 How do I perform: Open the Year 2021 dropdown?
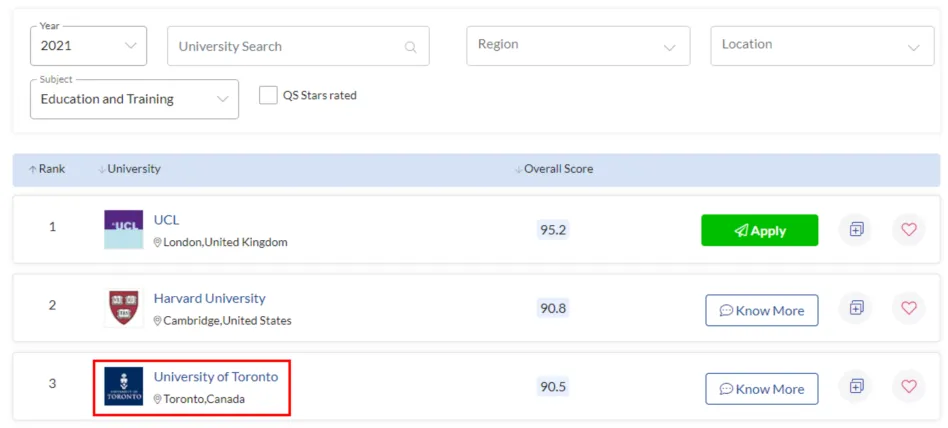tap(88, 46)
